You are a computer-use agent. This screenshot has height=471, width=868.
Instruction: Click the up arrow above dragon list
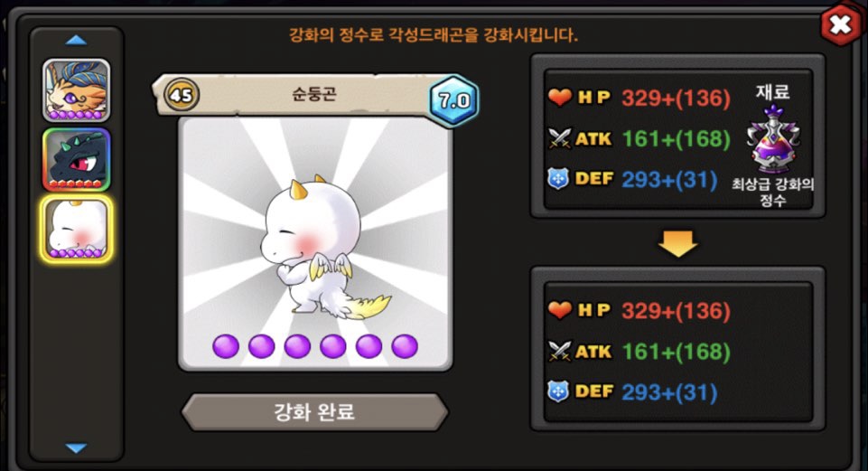click(76, 40)
